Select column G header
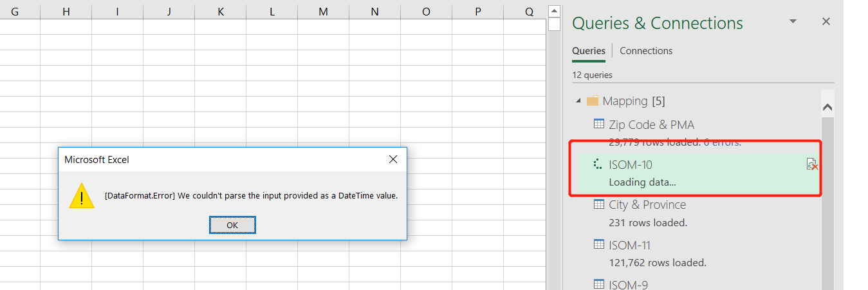 pyautogui.click(x=15, y=12)
